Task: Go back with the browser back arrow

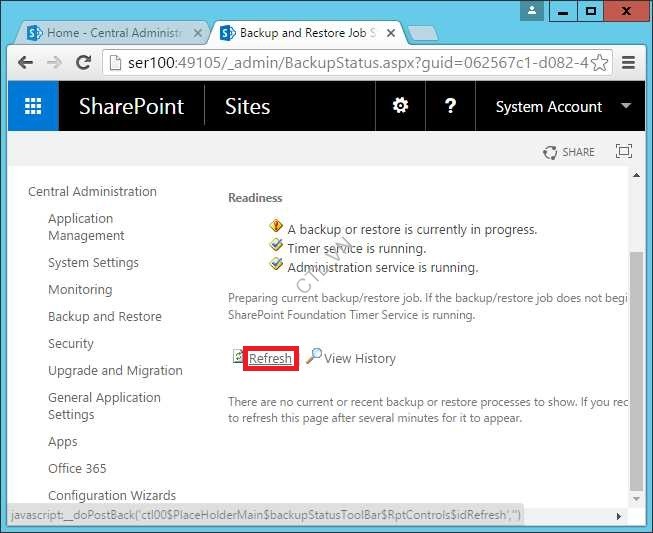Action: click(25, 63)
